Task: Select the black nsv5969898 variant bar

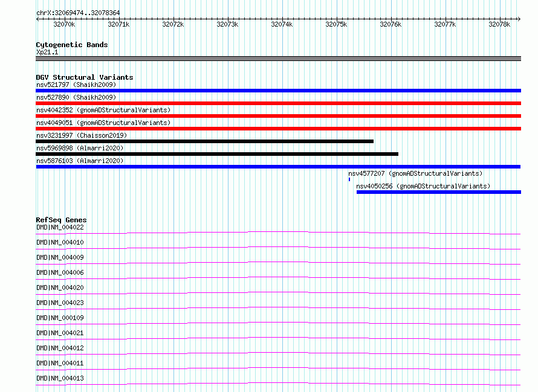Action: pos(217,154)
